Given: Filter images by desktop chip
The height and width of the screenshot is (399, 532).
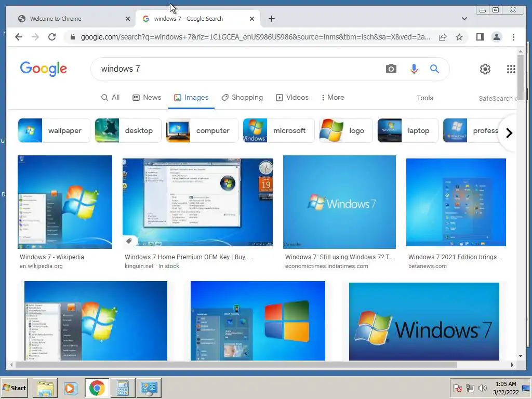Looking at the screenshot, I should click(128, 130).
